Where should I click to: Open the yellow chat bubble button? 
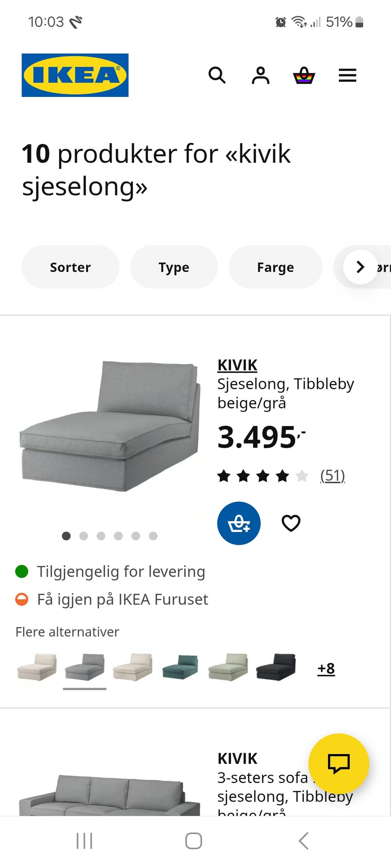(339, 764)
